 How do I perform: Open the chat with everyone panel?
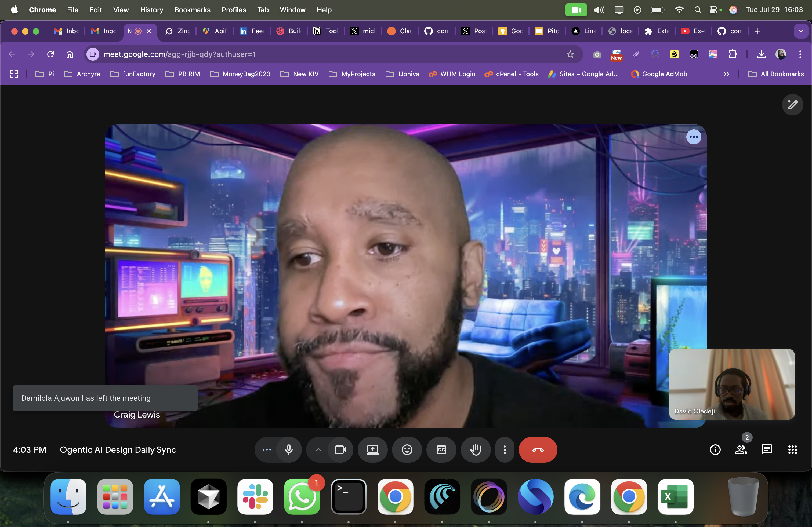(766, 450)
